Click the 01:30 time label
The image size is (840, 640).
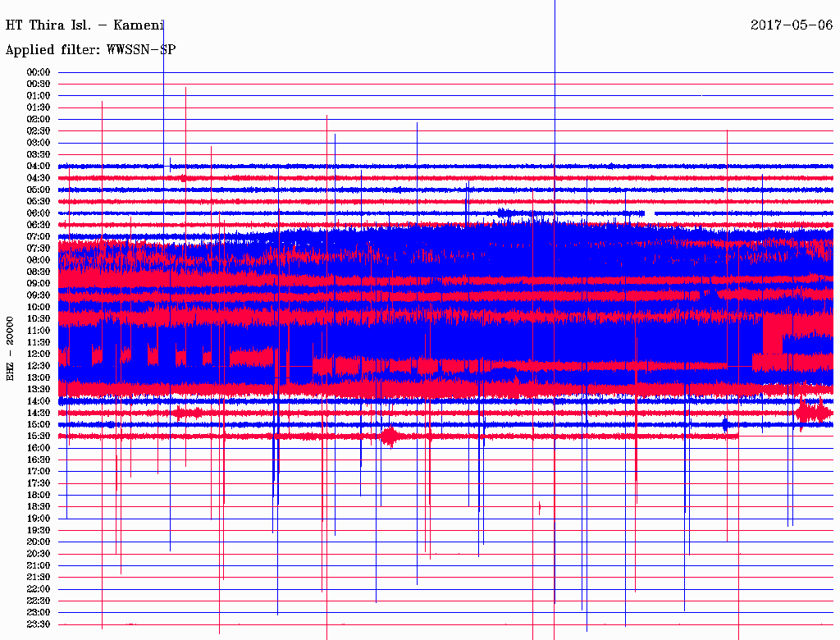[x=39, y=107]
